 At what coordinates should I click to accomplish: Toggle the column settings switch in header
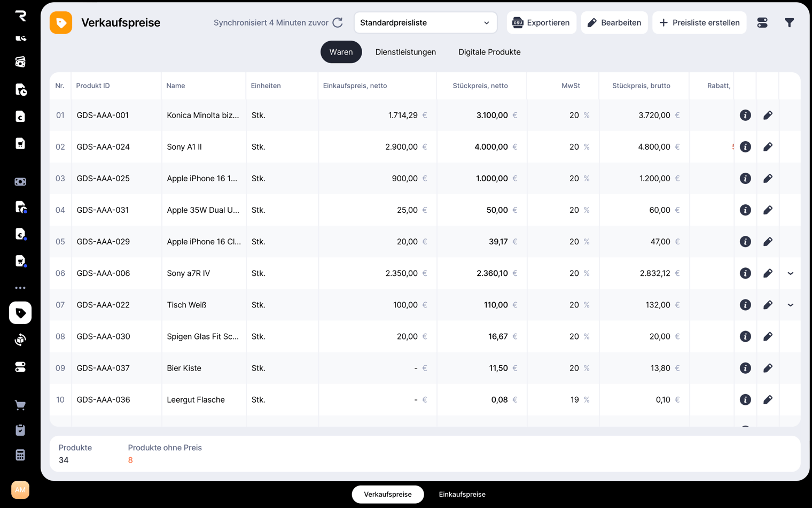point(762,22)
